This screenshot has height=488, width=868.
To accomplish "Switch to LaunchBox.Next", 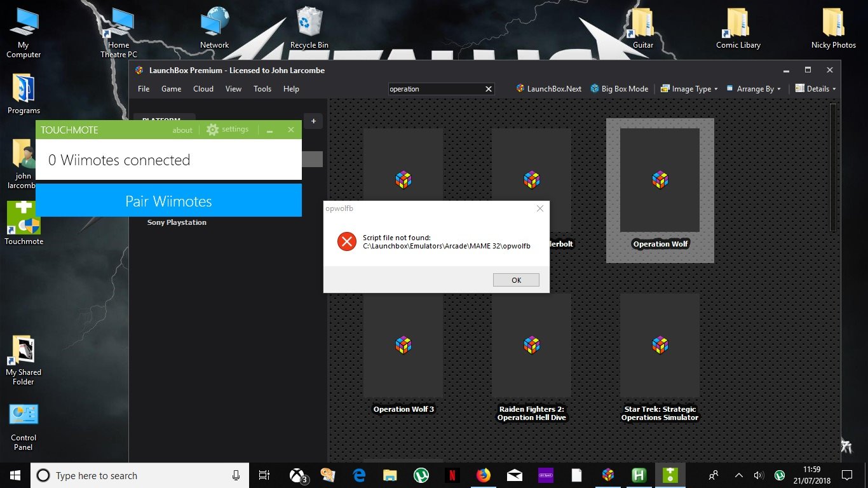I will pyautogui.click(x=549, y=89).
